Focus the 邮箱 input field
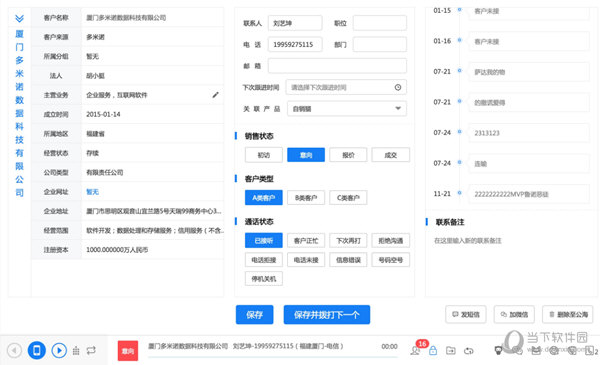 click(x=337, y=66)
